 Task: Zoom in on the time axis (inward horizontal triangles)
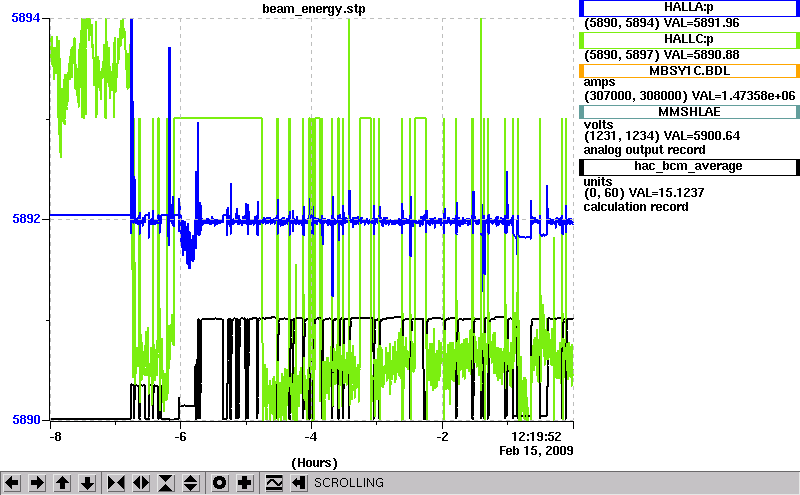coord(116,483)
